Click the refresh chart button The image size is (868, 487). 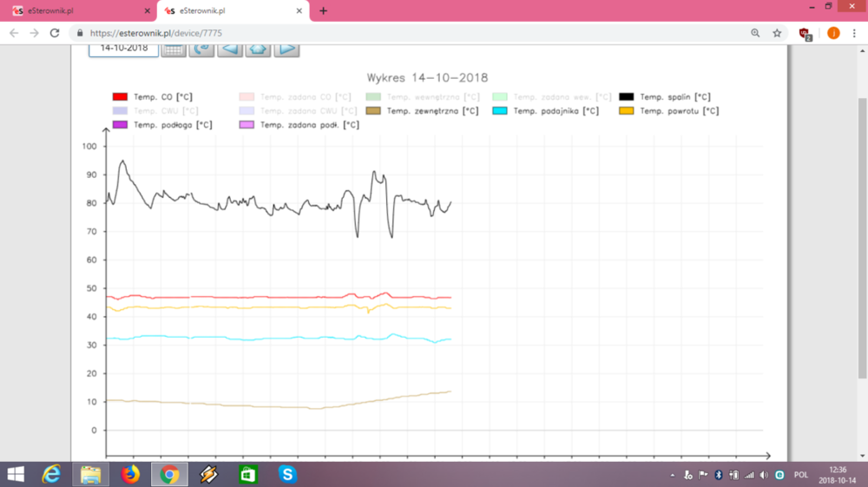[201, 49]
